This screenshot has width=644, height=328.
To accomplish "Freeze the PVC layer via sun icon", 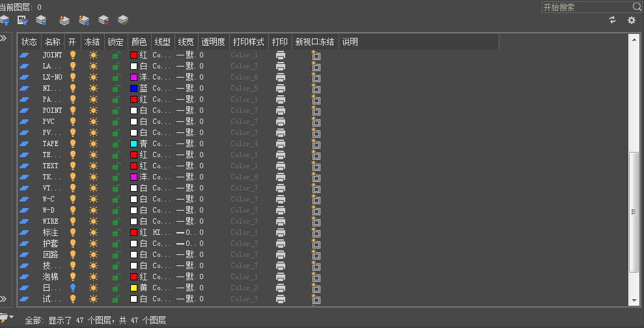I will coord(93,122).
